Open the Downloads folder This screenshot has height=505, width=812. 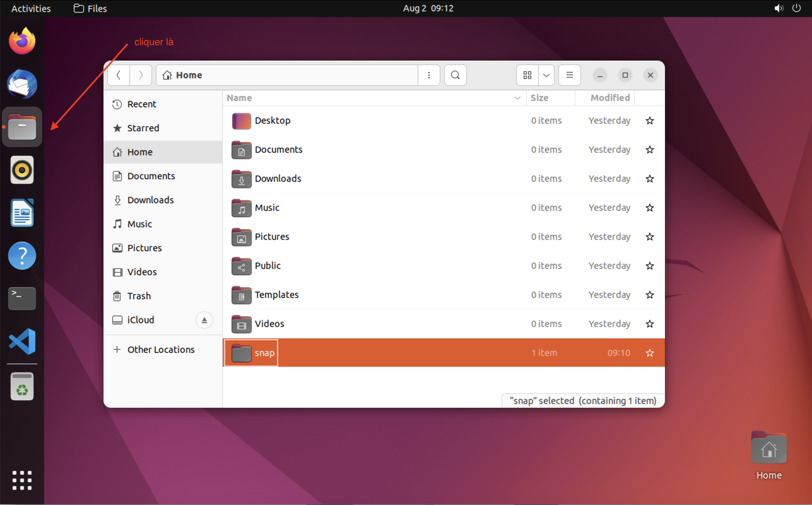(278, 178)
